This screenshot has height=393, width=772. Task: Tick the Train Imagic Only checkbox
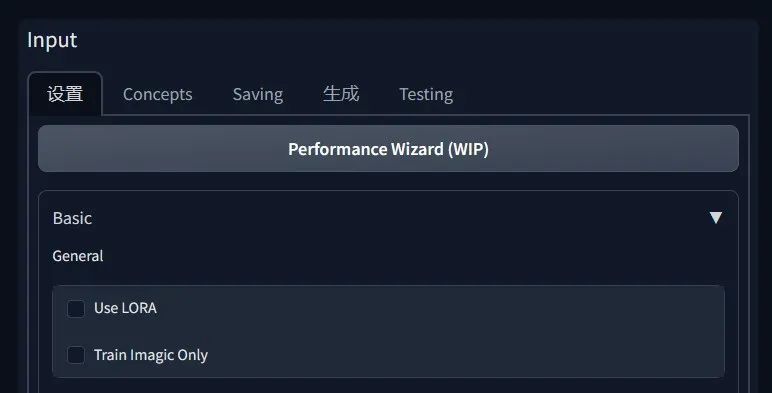coord(76,355)
